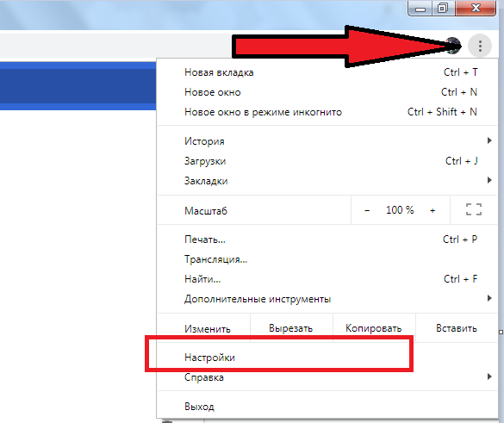
Task: Expand the Закладки submenu arrow
Action: tap(489, 180)
